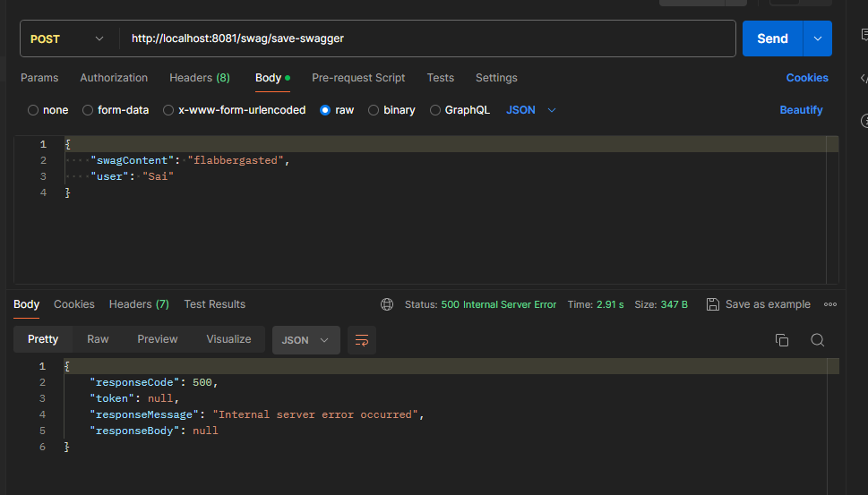The image size is (868, 495).
Task: Open the request Settings tab
Action: 496,78
